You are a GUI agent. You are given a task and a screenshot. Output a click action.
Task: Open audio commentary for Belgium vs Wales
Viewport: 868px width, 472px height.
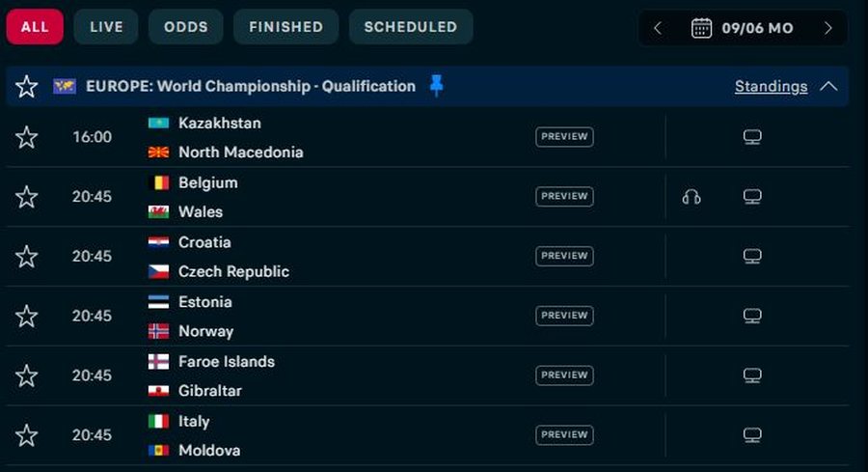click(691, 197)
